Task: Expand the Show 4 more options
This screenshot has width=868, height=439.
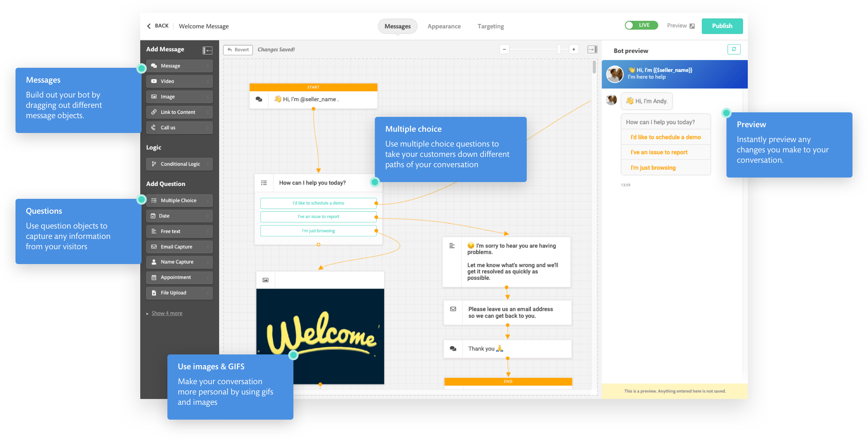Action: click(x=166, y=312)
